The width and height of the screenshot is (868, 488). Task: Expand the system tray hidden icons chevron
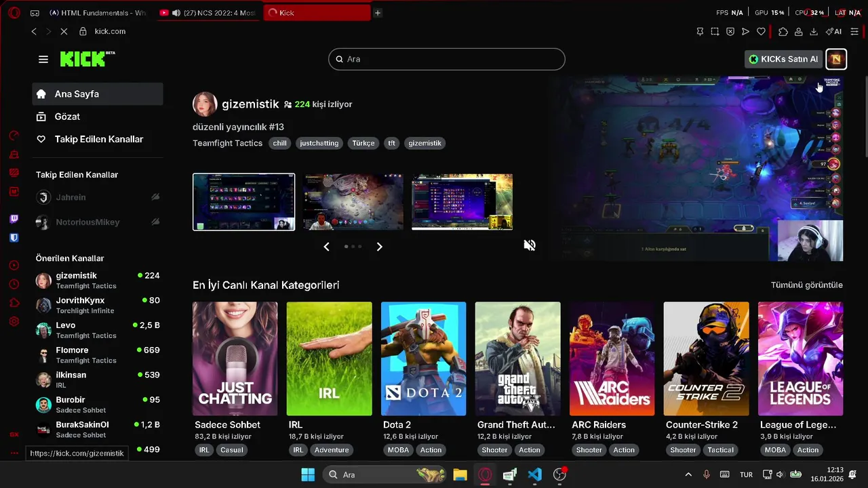click(x=688, y=474)
